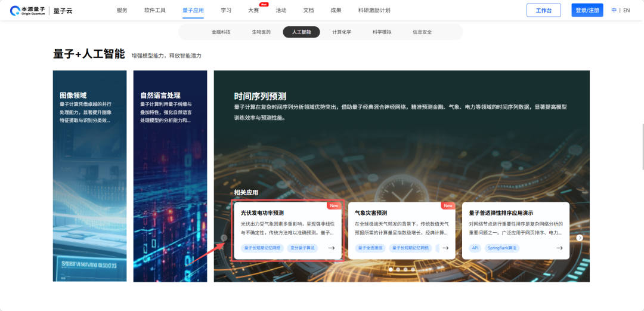Click the Origin Quantum logo
The image size is (644, 311).
point(27,11)
